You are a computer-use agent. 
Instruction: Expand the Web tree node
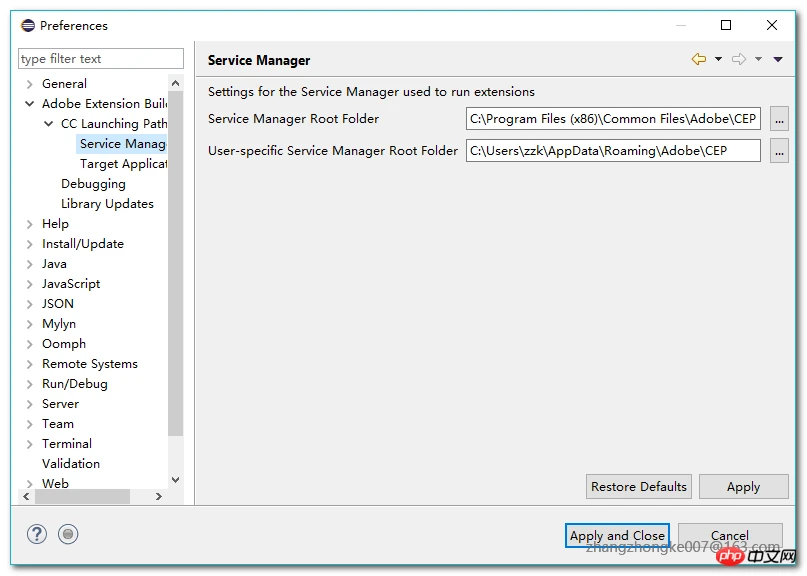coord(29,483)
